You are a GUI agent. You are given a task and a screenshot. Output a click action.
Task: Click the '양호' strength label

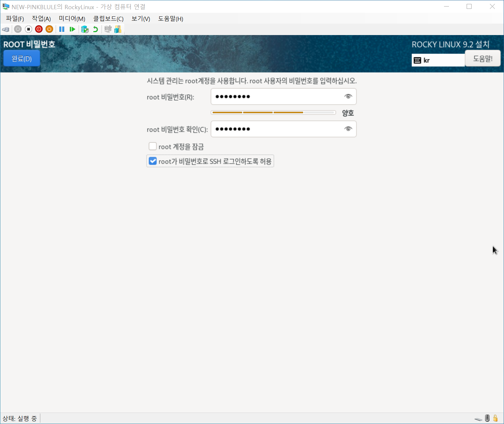pos(348,113)
